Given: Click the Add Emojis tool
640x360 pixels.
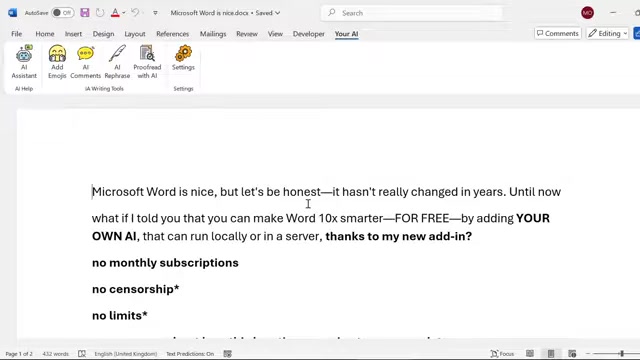Looking at the screenshot, I should [x=57, y=62].
